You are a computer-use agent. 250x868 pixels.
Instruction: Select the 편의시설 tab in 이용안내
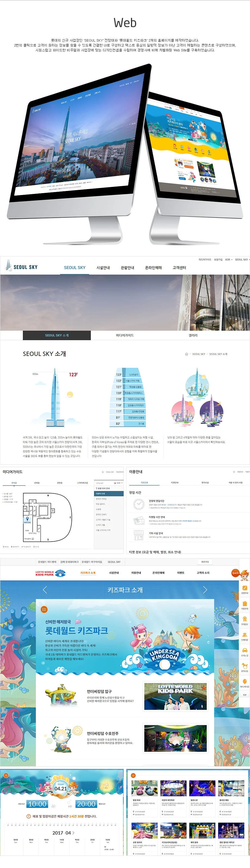pos(205,483)
